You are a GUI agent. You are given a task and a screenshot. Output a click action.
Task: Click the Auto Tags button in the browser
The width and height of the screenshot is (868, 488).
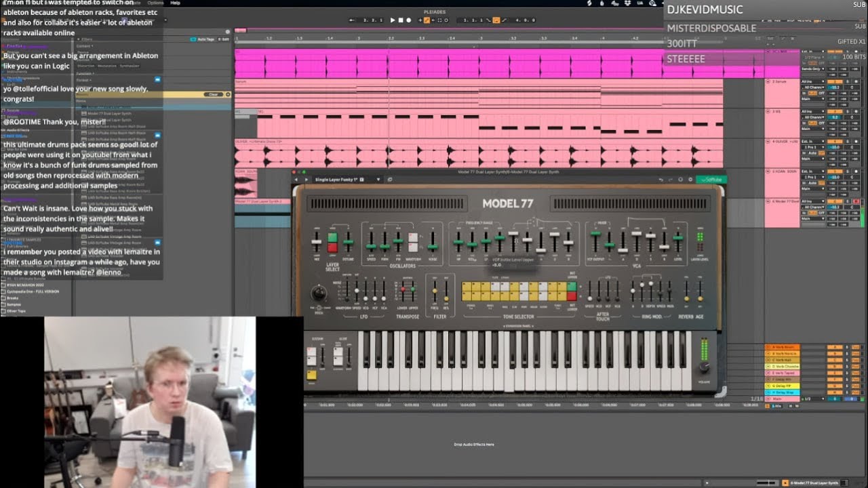coord(205,39)
